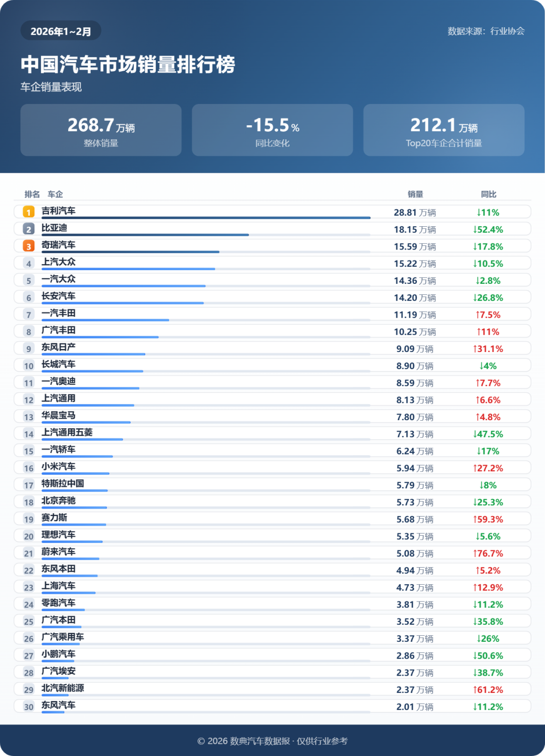Click the 2026年1~2月 date pill

pos(61,31)
